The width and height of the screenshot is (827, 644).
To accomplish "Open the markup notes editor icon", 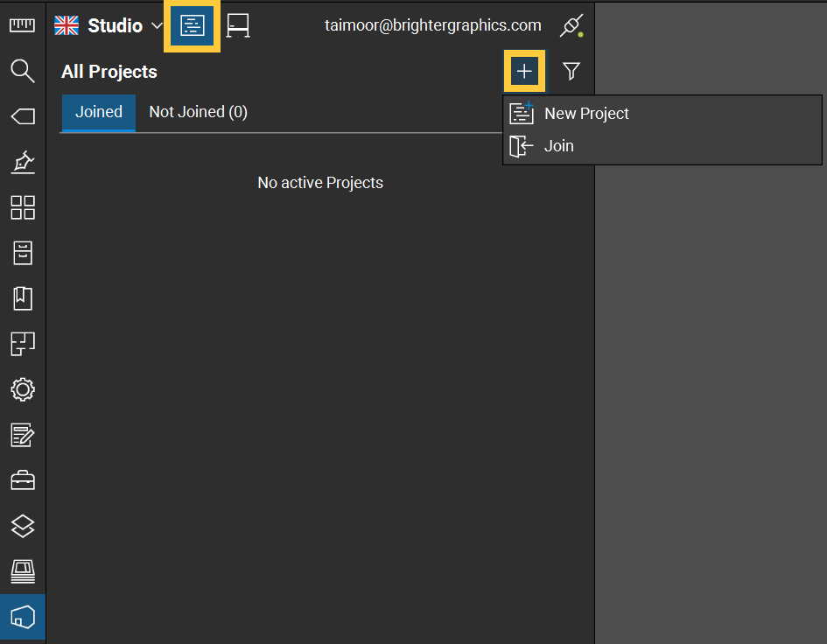I will (22, 435).
